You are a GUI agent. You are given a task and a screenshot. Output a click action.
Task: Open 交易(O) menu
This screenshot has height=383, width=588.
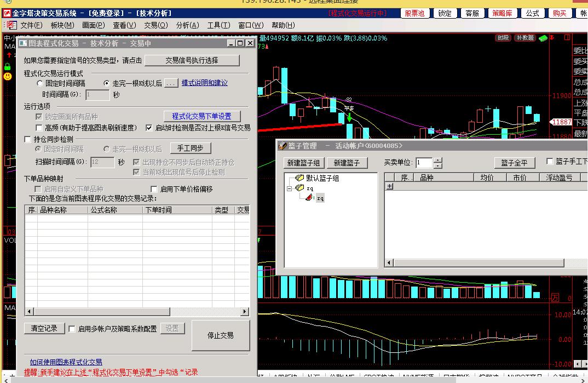[156, 25]
